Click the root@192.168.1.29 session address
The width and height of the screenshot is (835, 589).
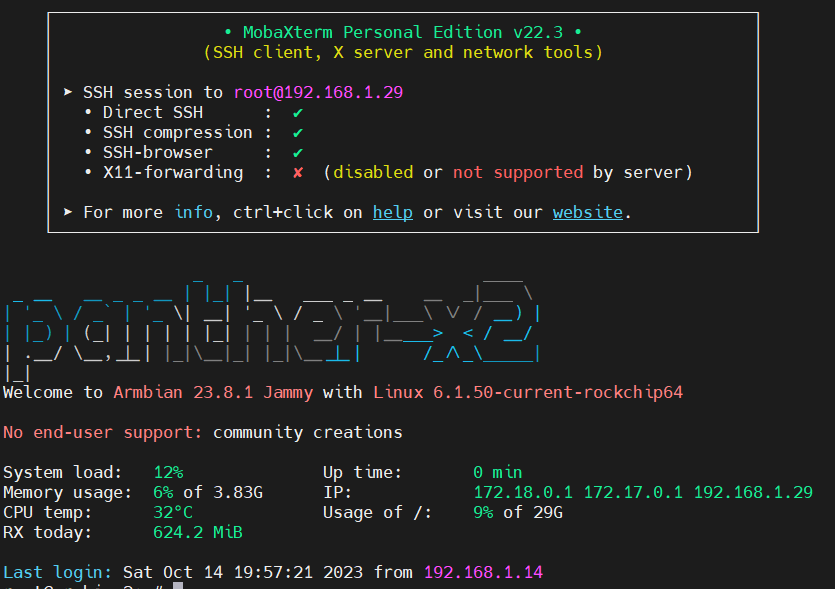pyautogui.click(x=318, y=93)
